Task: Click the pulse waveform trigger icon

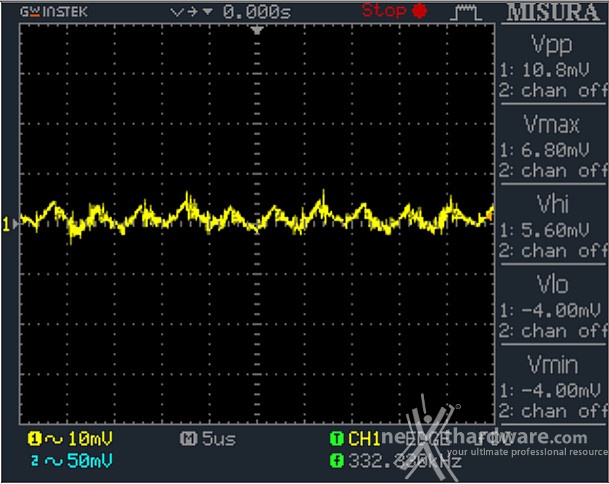Action: point(466,13)
